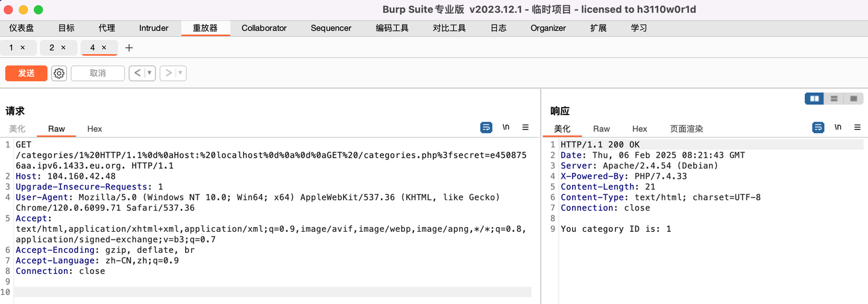The height and width of the screenshot is (304, 868).
Task: Click 'You category ID is: 1' body text
Action: [x=616, y=229]
